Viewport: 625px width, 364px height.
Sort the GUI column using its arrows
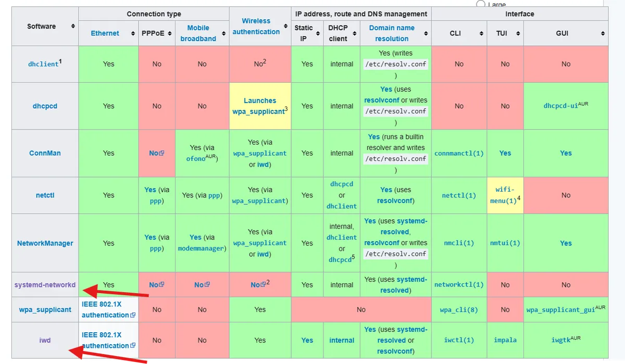pyautogui.click(x=603, y=33)
